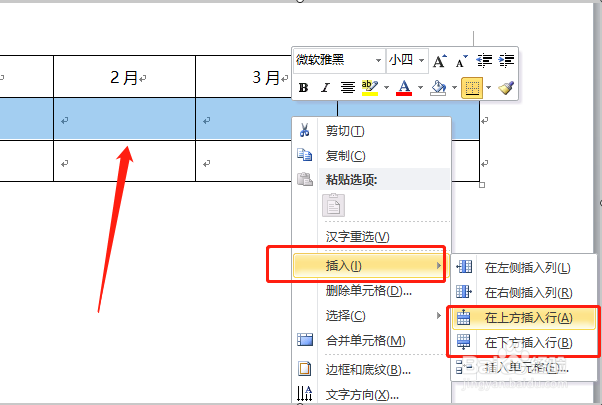Click the insert cells icon
Viewport: 602px width, 405px height.
tap(463, 367)
